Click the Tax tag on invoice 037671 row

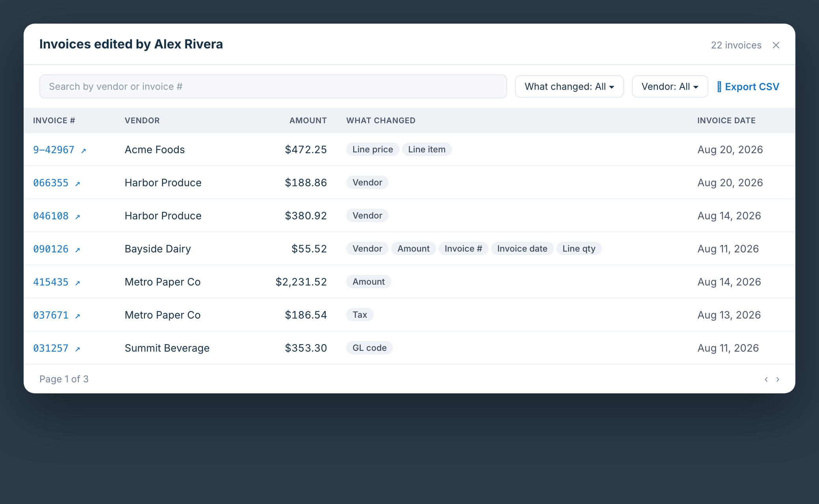pos(360,315)
